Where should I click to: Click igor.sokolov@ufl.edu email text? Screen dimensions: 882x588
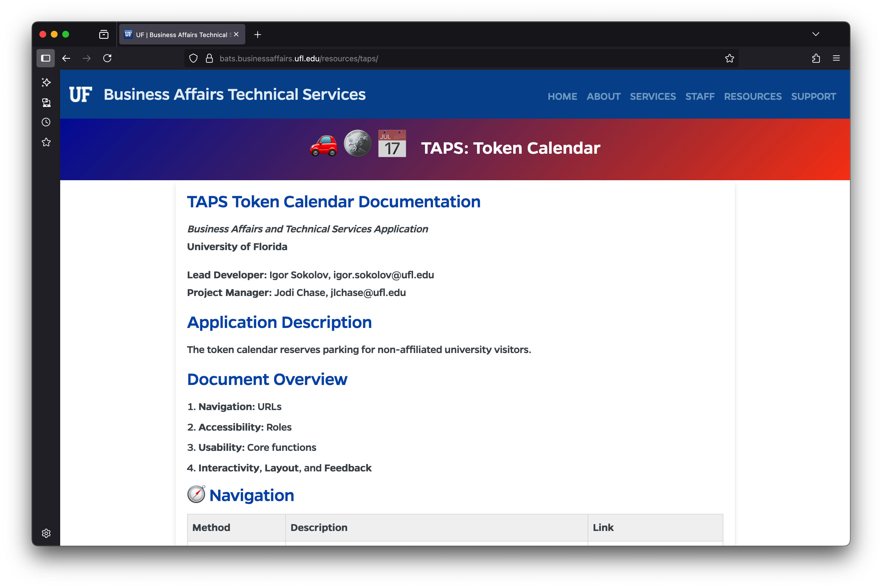pos(383,275)
